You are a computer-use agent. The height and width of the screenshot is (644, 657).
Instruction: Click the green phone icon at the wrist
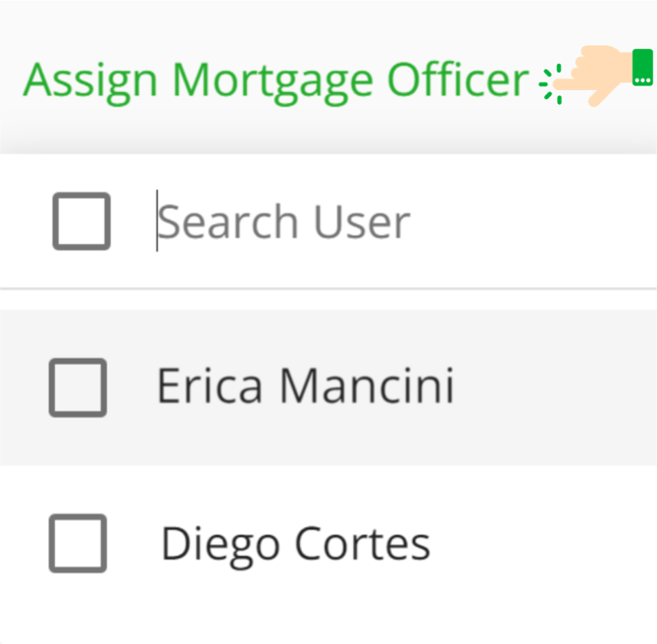tap(642, 68)
